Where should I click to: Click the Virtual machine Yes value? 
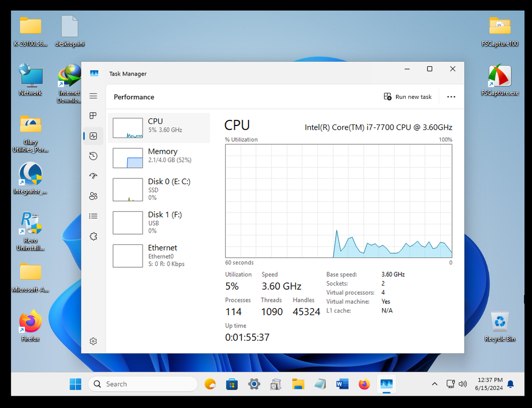point(386,301)
